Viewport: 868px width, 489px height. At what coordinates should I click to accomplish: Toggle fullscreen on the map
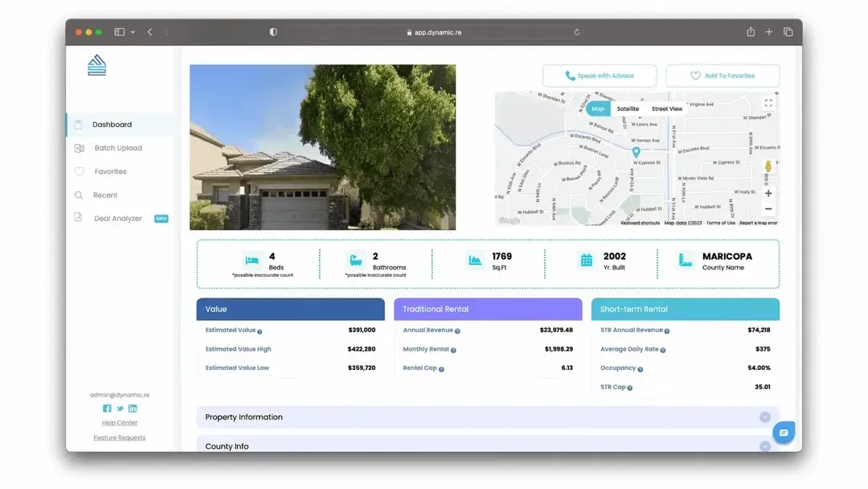(x=768, y=103)
